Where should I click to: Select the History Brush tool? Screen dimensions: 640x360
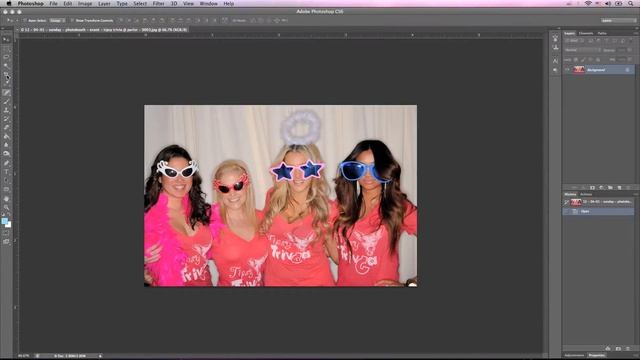(6, 119)
